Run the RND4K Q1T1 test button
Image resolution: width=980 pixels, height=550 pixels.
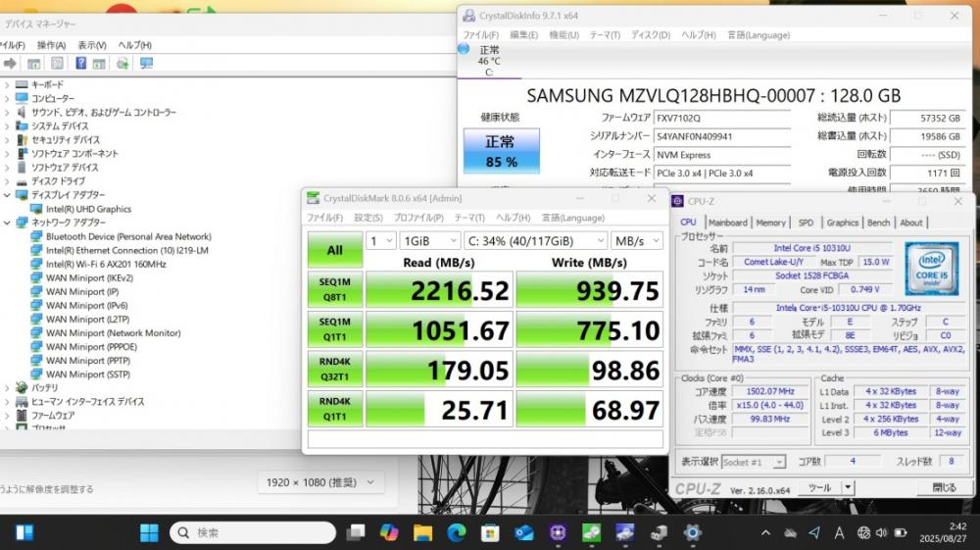335,408
